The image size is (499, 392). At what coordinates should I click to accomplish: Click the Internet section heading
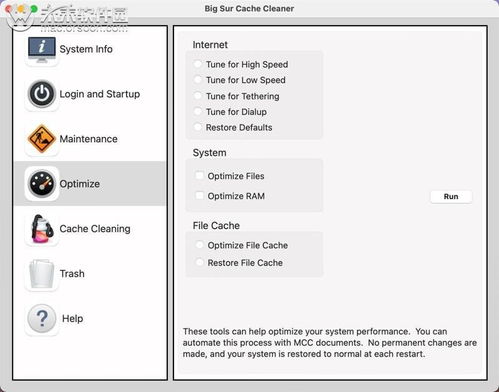(x=210, y=45)
